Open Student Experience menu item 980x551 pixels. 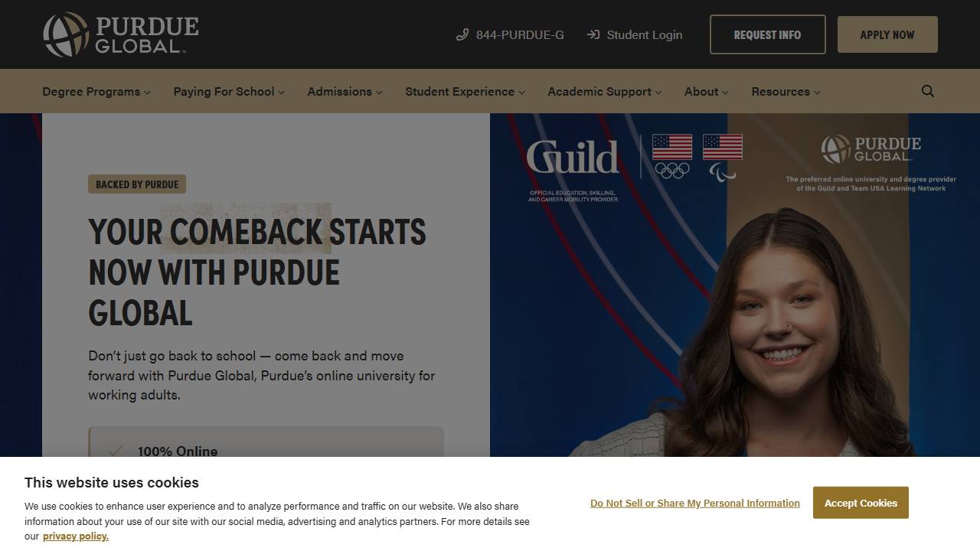465,91
